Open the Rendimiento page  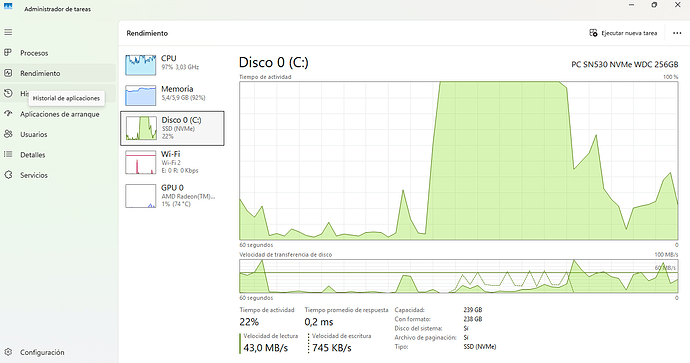point(58,73)
